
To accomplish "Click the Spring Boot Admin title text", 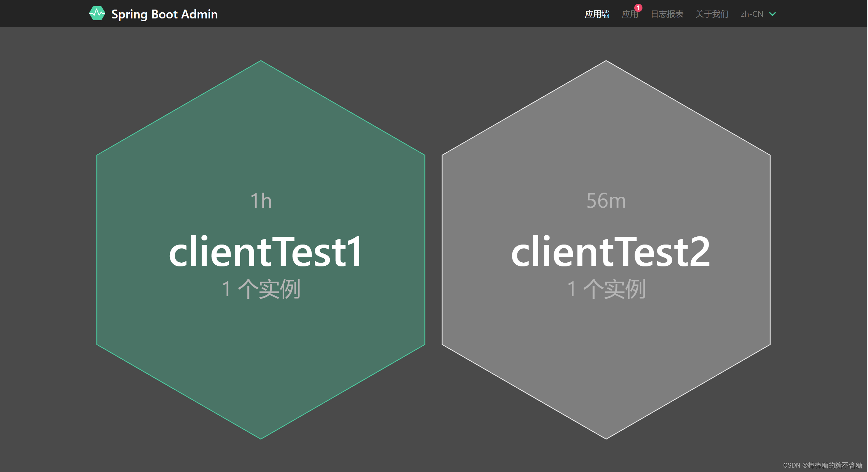I will tap(164, 14).
